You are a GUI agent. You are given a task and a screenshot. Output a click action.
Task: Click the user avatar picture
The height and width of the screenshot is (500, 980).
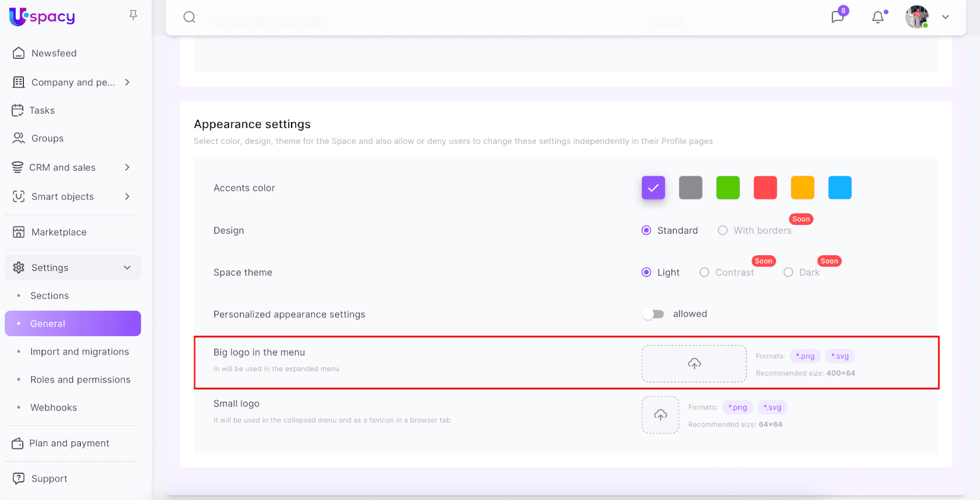click(916, 17)
